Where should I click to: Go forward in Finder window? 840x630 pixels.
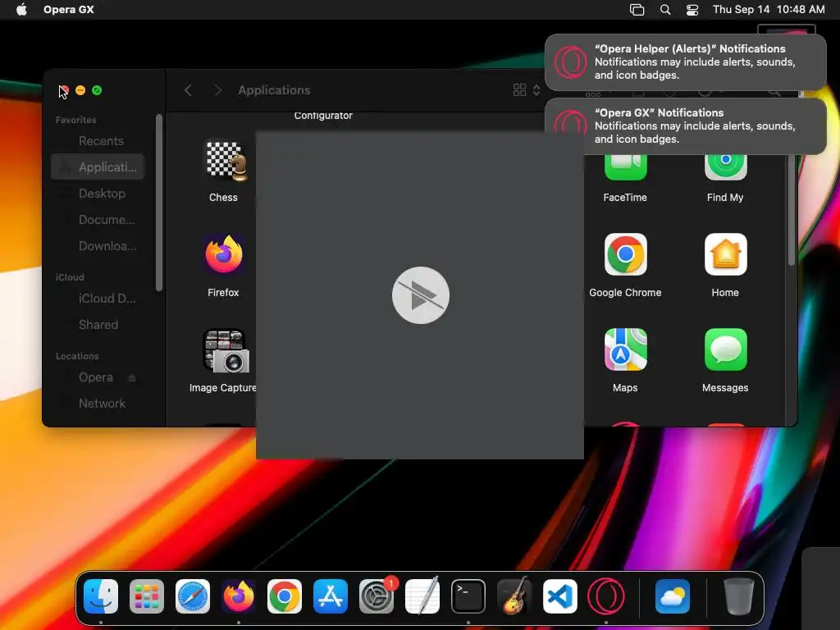pos(217,90)
